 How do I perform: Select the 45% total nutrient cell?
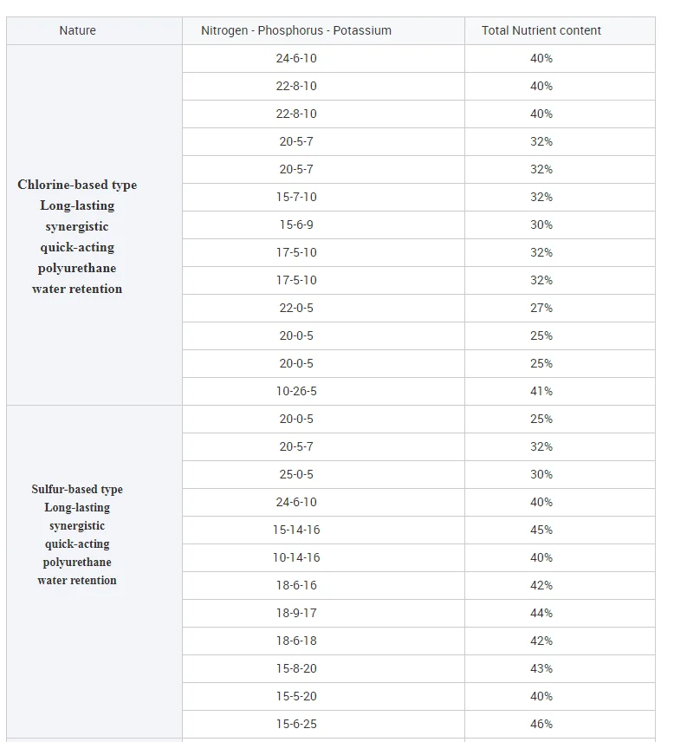click(541, 530)
